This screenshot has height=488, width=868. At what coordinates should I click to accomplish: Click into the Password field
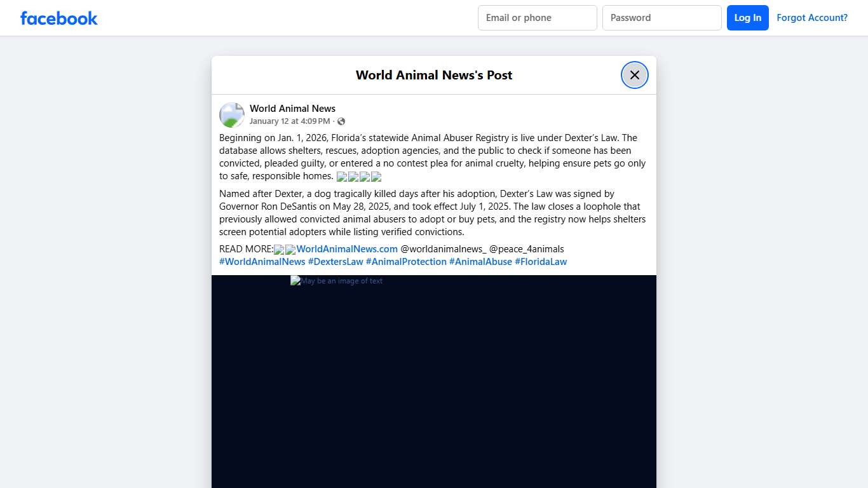661,18
